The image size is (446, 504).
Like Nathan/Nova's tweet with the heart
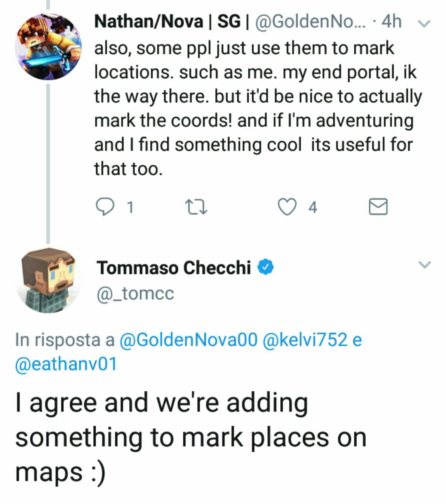[x=287, y=207]
